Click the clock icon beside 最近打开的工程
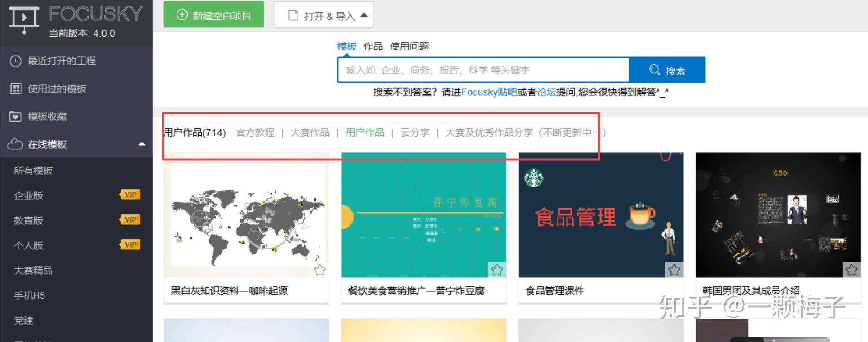Screen dimensions: 868x342 point(16,61)
